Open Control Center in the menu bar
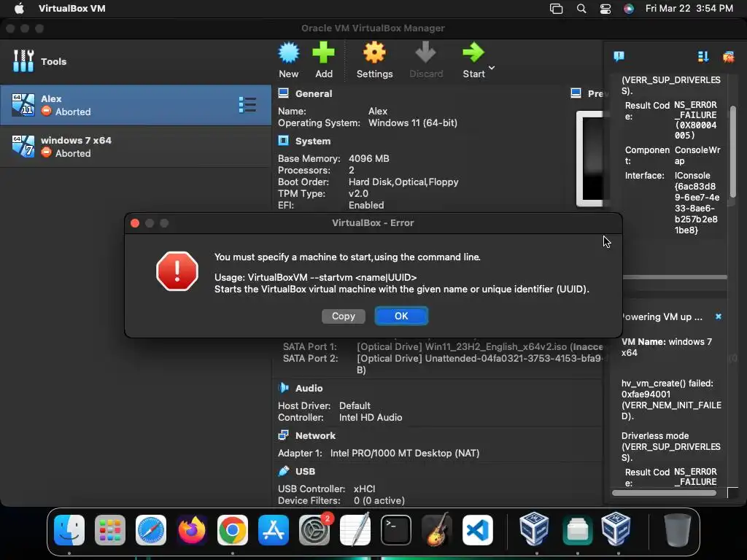 [x=605, y=9]
